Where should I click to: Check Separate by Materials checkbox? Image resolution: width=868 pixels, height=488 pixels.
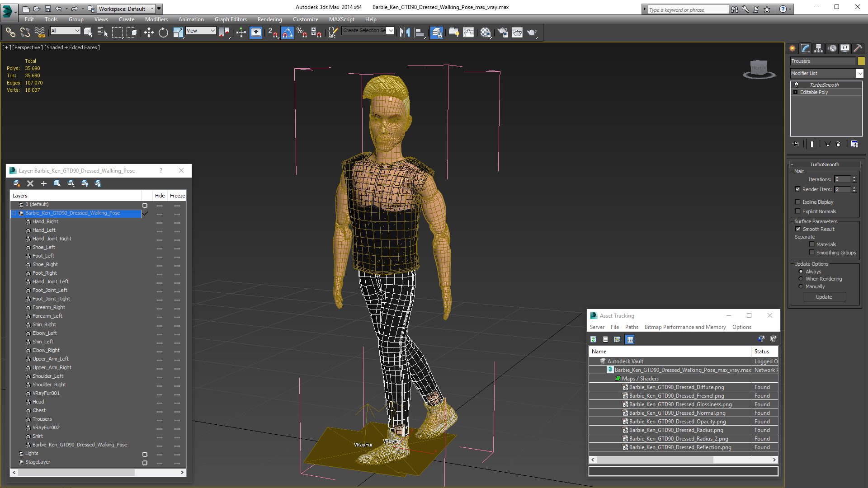811,244
